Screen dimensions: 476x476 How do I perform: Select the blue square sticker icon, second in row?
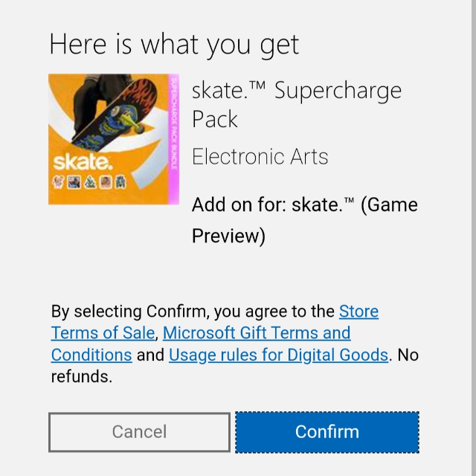point(73,181)
